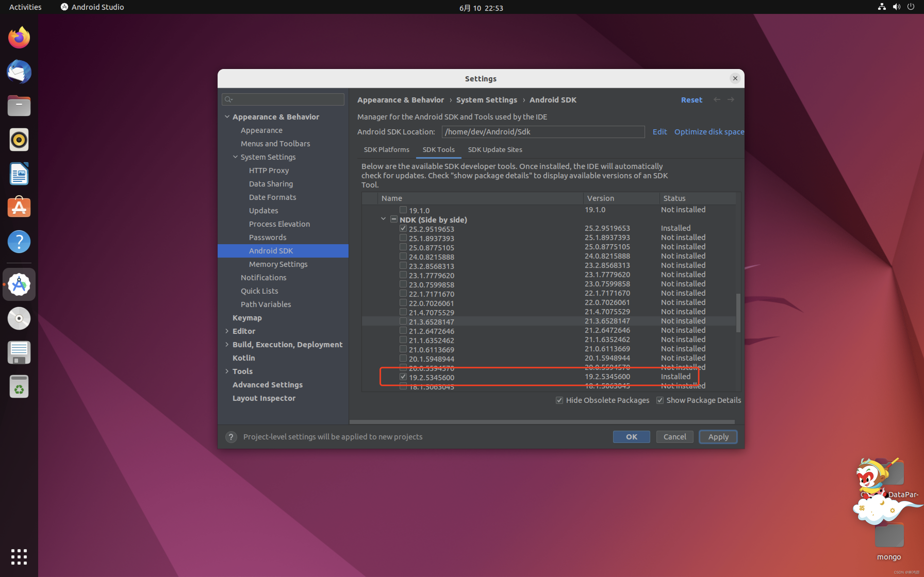Viewport: 924px width, 577px height.
Task: Toggle Show Package Details checkbox
Action: [660, 400]
